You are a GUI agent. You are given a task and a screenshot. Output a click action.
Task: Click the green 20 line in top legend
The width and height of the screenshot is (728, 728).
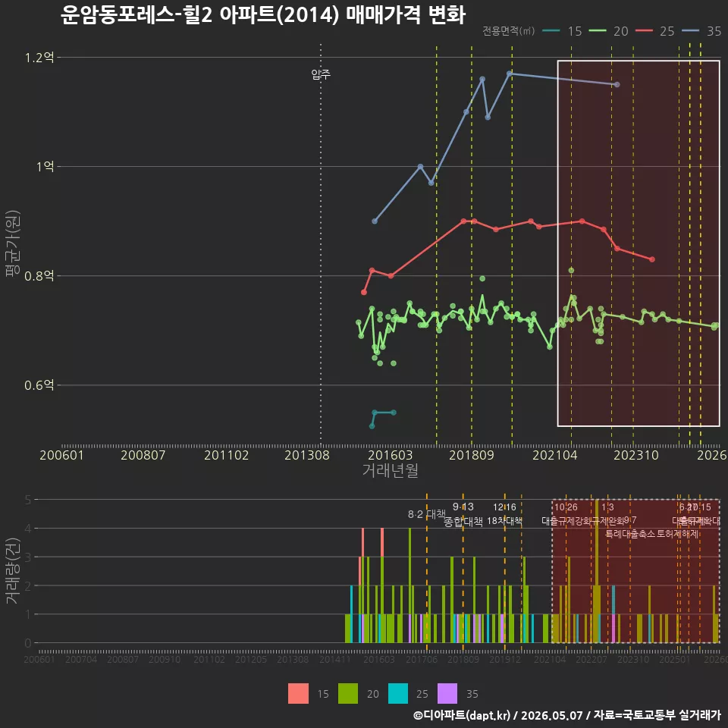click(598, 31)
